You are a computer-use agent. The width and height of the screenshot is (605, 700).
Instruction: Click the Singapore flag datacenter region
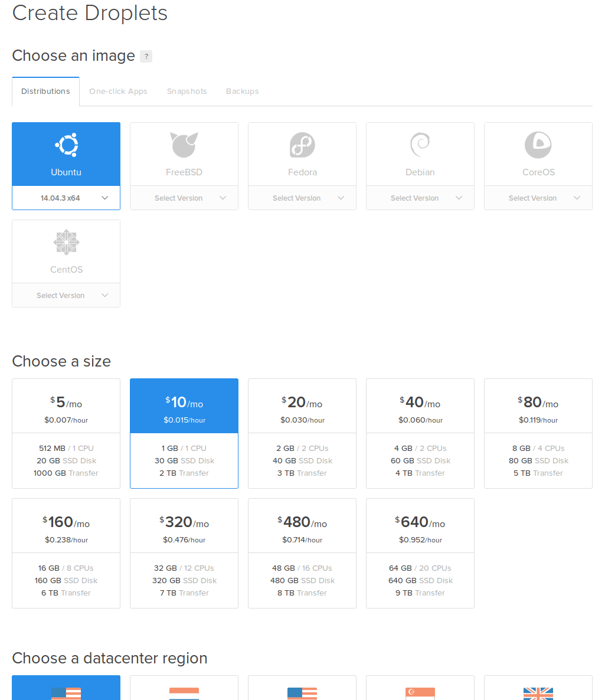[420, 691]
